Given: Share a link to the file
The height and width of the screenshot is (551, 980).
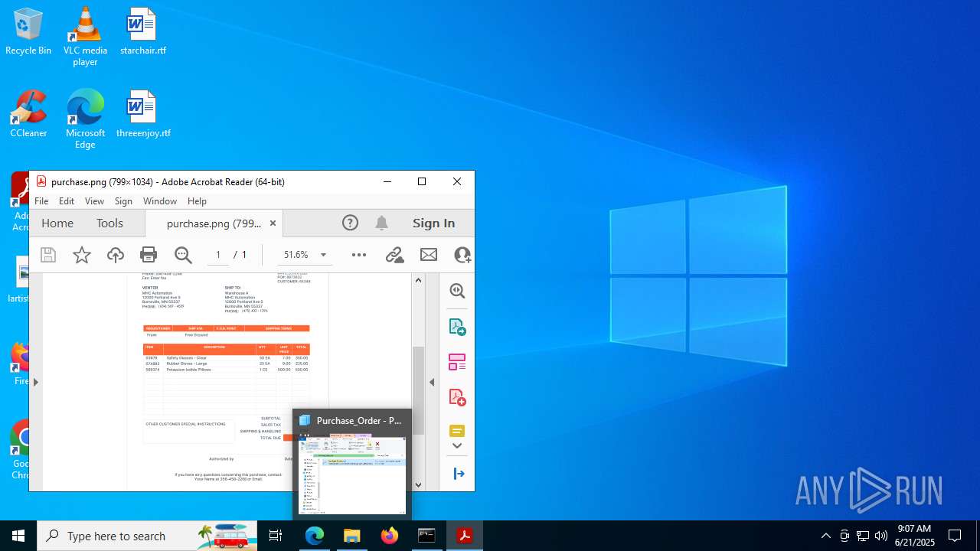Looking at the screenshot, I should tap(394, 255).
